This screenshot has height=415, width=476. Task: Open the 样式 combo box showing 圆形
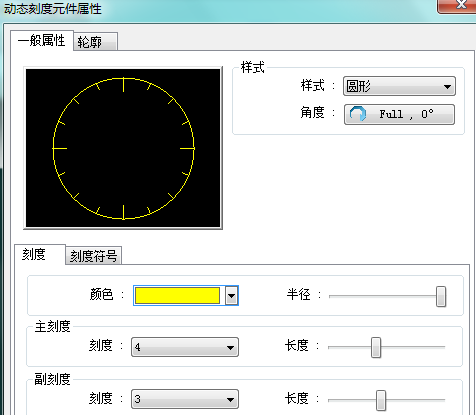pyautogui.click(x=399, y=86)
